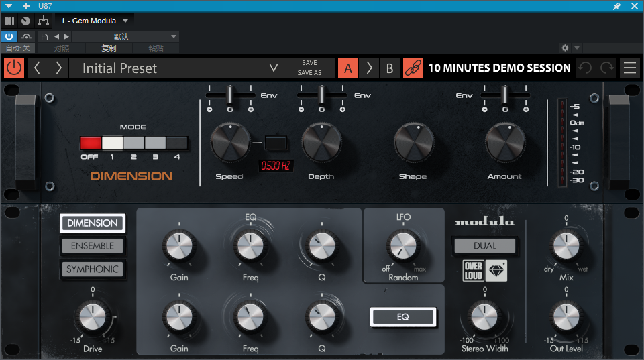Copy A to B with arrow button

tap(369, 68)
